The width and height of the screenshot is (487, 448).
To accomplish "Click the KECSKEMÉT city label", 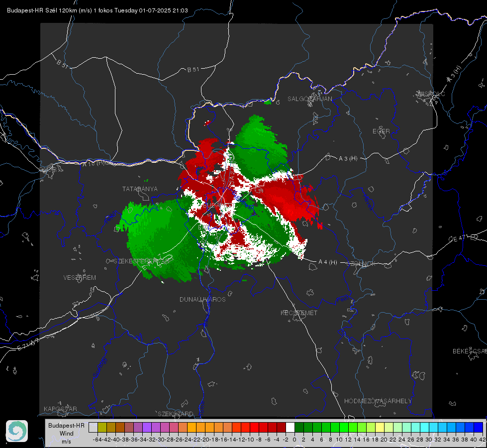I will click(x=299, y=313).
